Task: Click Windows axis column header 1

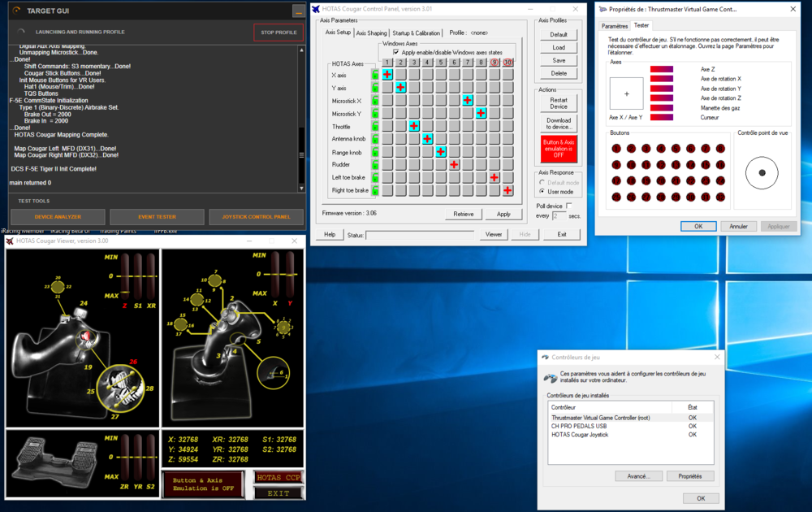Action: point(387,63)
